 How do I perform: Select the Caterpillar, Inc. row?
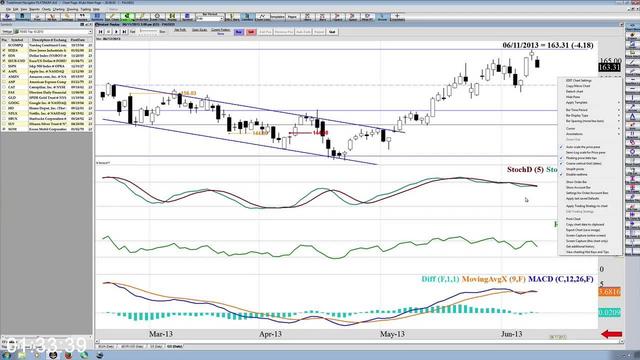(x=47, y=87)
